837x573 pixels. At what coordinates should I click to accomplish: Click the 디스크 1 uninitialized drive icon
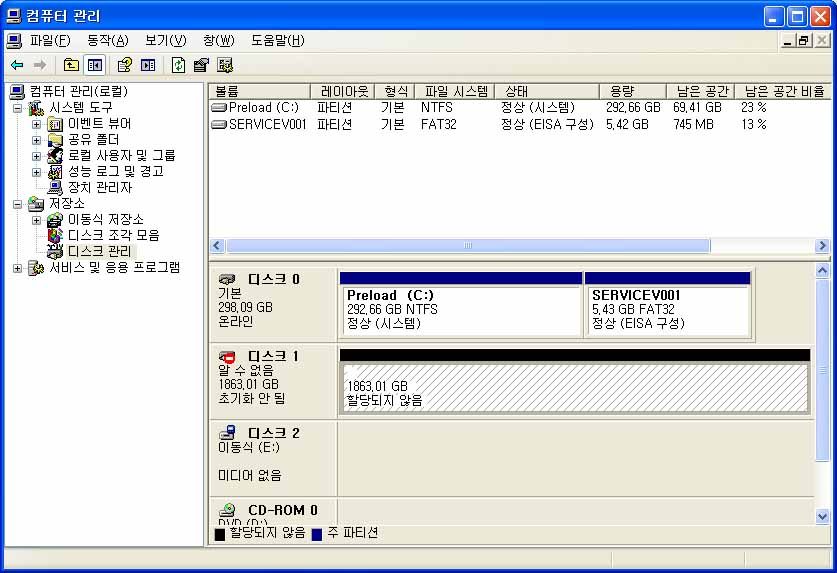click(x=227, y=356)
